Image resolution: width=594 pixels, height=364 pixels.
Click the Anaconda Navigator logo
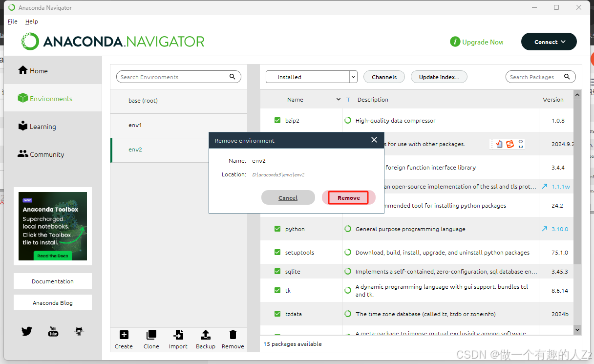click(113, 42)
